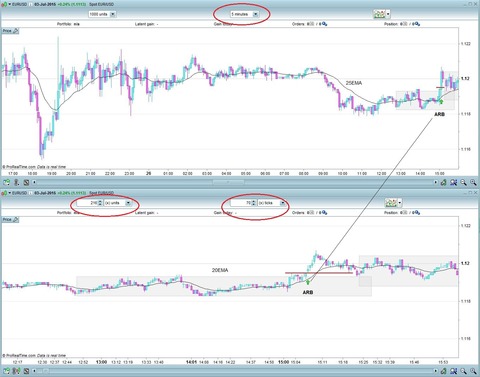Click the green tool icon at bottom chart's bottom right
Screen dimensions: 480x377
444,371
